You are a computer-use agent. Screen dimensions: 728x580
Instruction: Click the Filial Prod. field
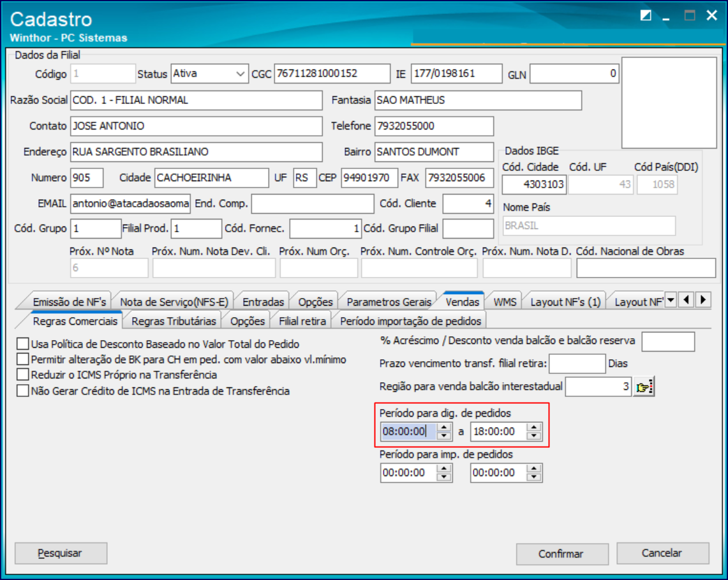(x=197, y=228)
